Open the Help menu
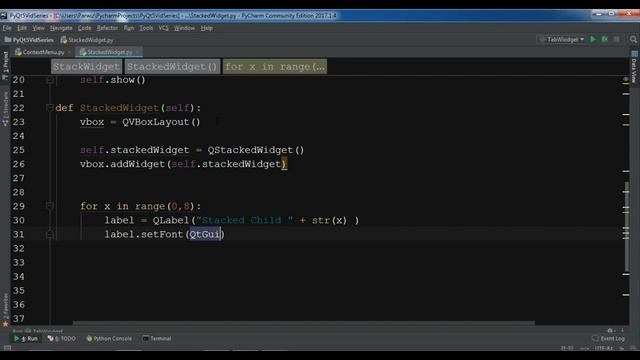640x360 pixels. point(207,28)
